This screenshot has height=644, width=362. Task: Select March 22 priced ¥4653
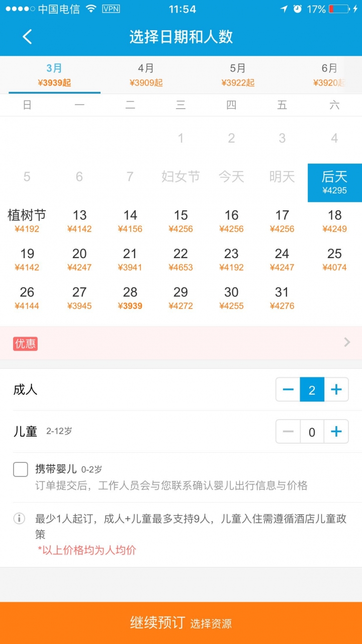[x=180, y=260]
